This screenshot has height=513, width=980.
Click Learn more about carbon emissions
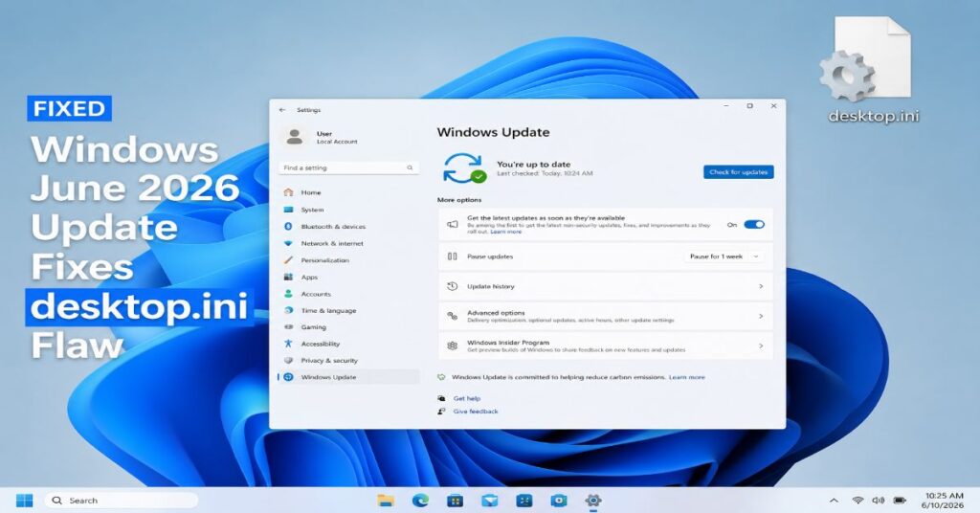tap(686, 377)
